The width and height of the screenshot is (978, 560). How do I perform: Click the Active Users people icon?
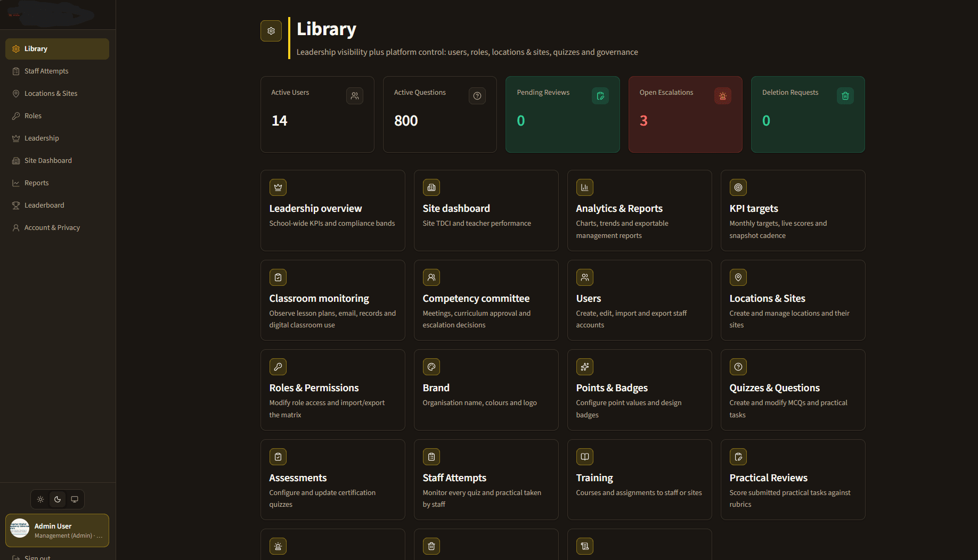355,96
